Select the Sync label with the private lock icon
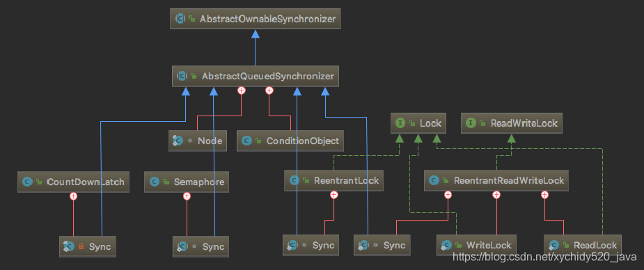644x270 pixels. pos(100,246)
